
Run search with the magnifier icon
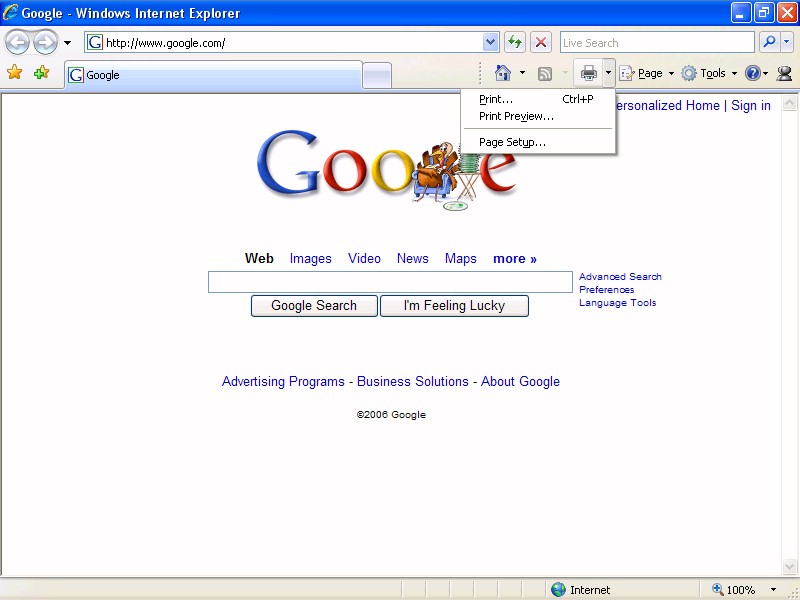click(x=769, y=42)
